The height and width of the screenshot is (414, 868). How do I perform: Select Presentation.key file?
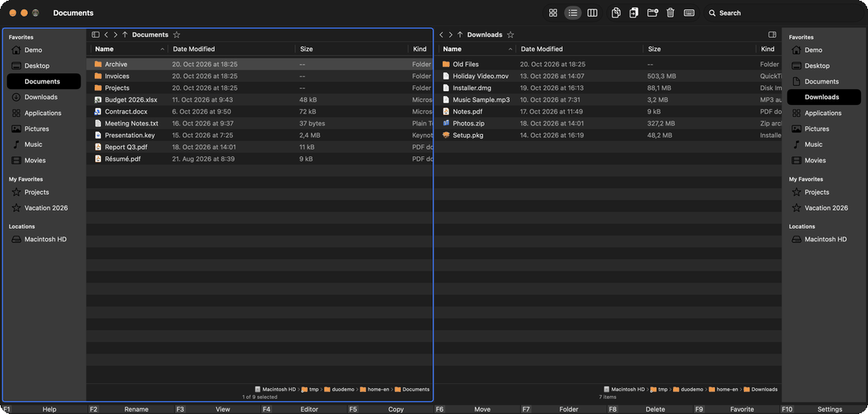260,135
